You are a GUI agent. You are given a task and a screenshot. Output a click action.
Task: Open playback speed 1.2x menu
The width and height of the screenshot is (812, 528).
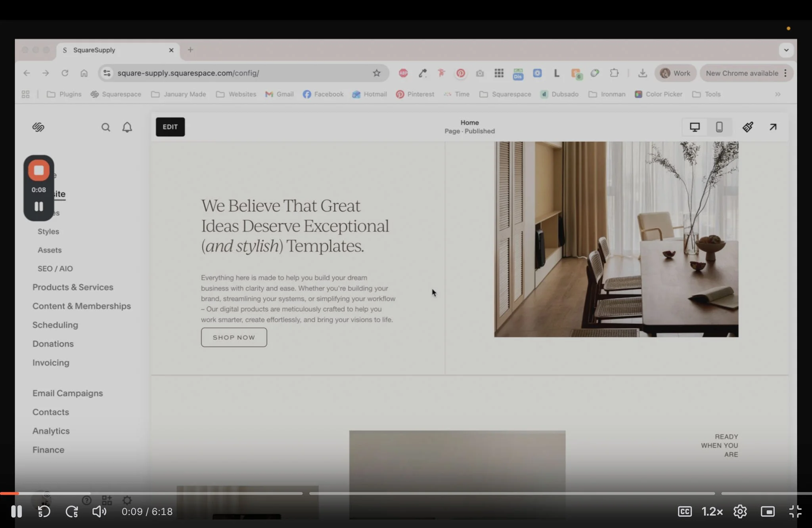coord(712,511)
